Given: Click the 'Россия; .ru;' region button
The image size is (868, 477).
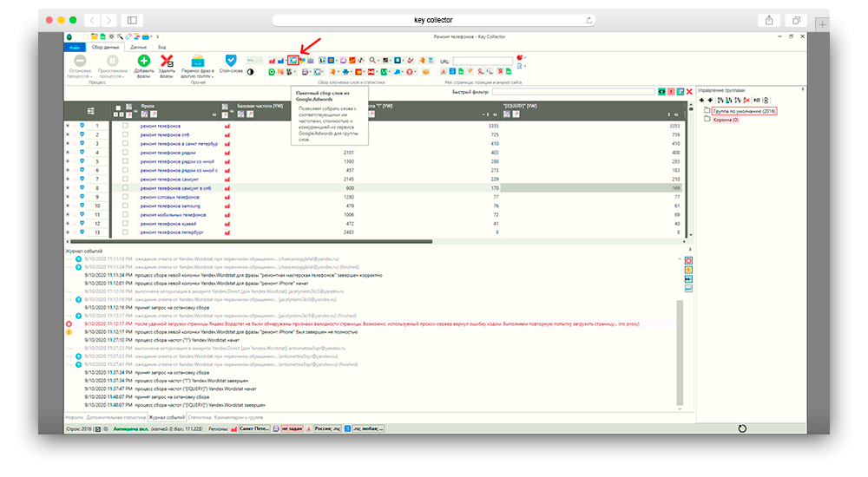Looking at the screenshot, I should tap(327, 428).
